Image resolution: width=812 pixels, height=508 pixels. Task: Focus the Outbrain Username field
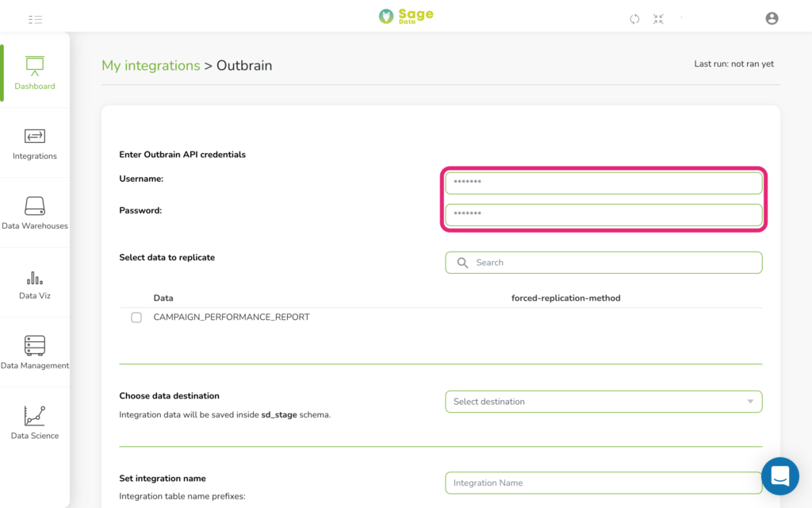[x=603, y=183]
